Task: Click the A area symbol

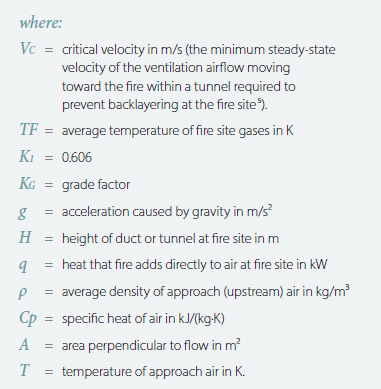Action: click(24, 344)
